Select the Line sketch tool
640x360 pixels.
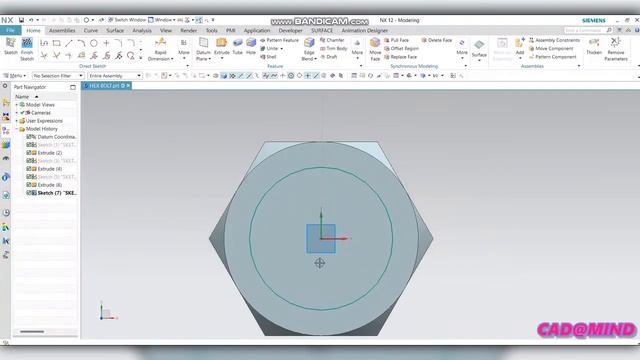[69, 43]
